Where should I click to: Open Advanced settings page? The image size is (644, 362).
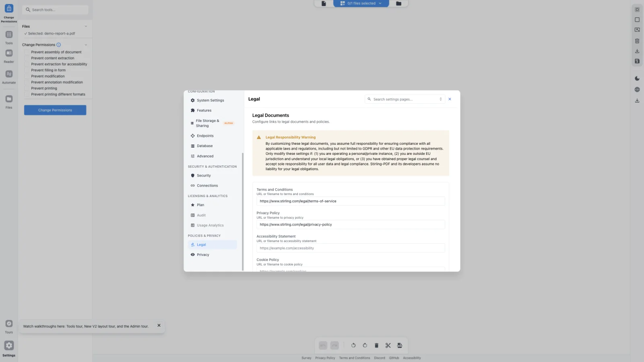point(212,156)
